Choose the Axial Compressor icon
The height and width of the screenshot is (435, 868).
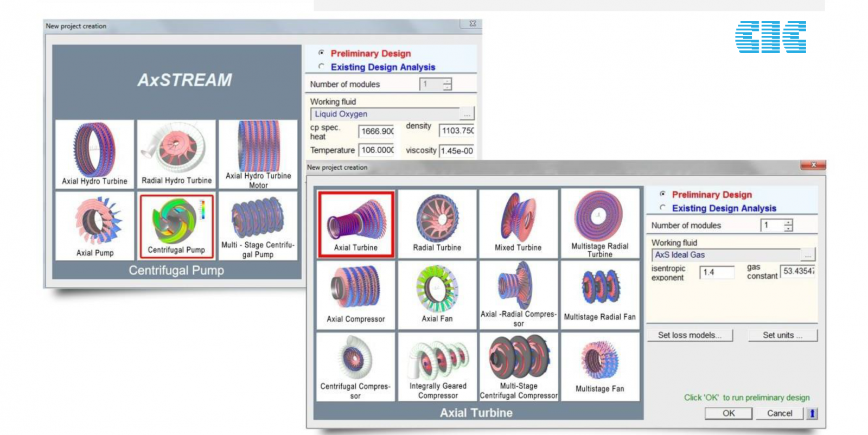click(x=356, y=295)
